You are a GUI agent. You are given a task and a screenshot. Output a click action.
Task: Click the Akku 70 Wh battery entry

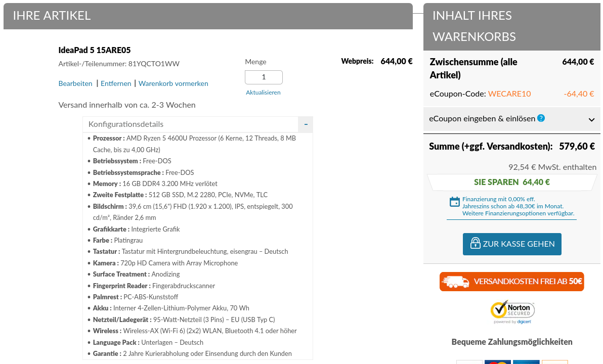[x=171, y=308]
